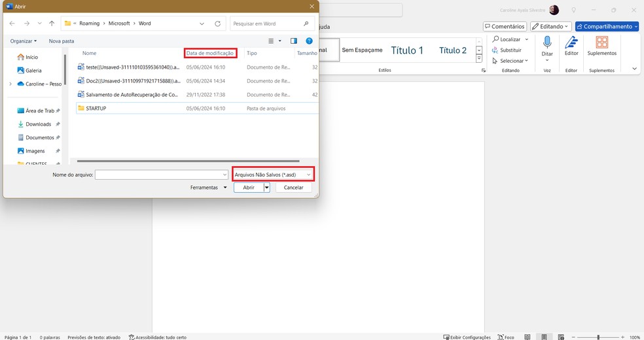
Task: Collapse the ribbon with the chevron
Action: (x=635, y=69)
